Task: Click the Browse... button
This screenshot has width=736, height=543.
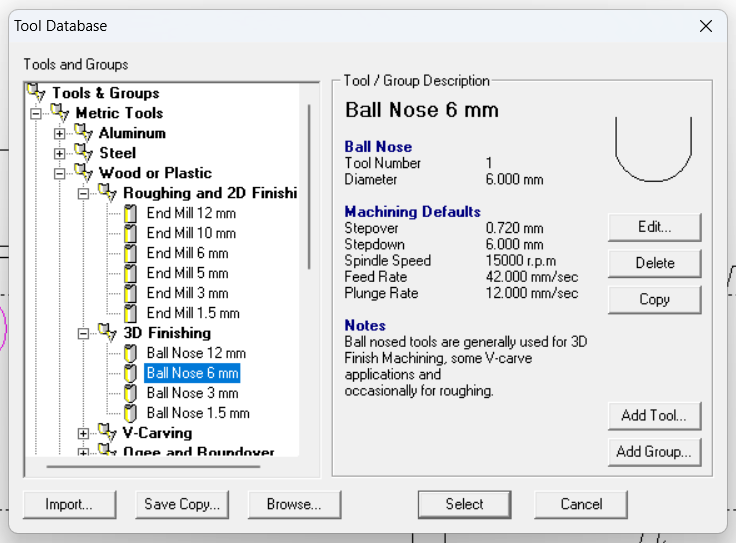Action: click(x=294, y=505)
